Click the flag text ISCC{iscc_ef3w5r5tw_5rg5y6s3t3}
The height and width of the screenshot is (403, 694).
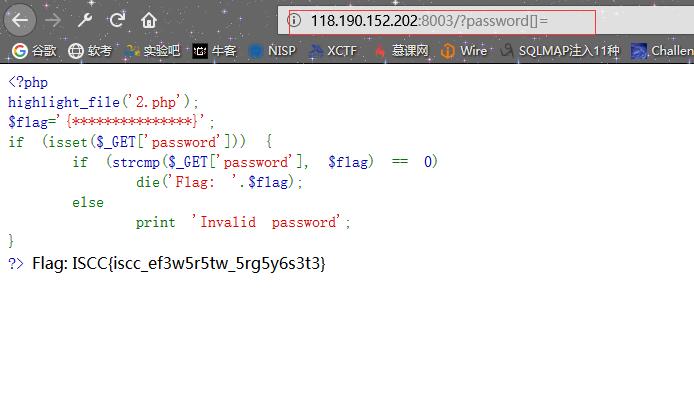click(x=199, y=264)
